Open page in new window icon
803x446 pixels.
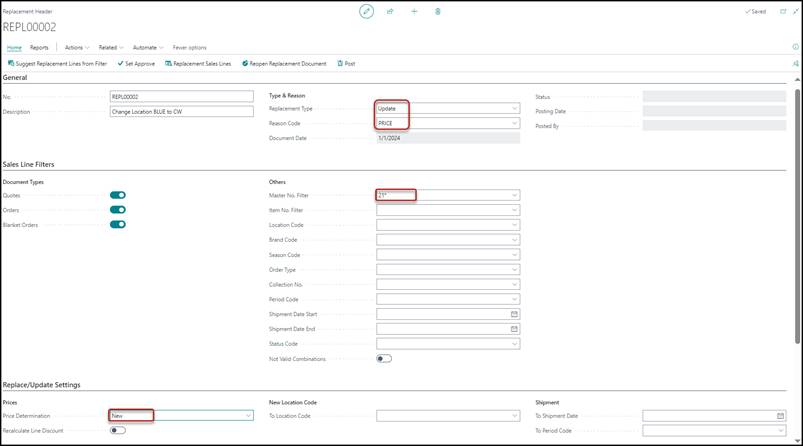point(783,11)
